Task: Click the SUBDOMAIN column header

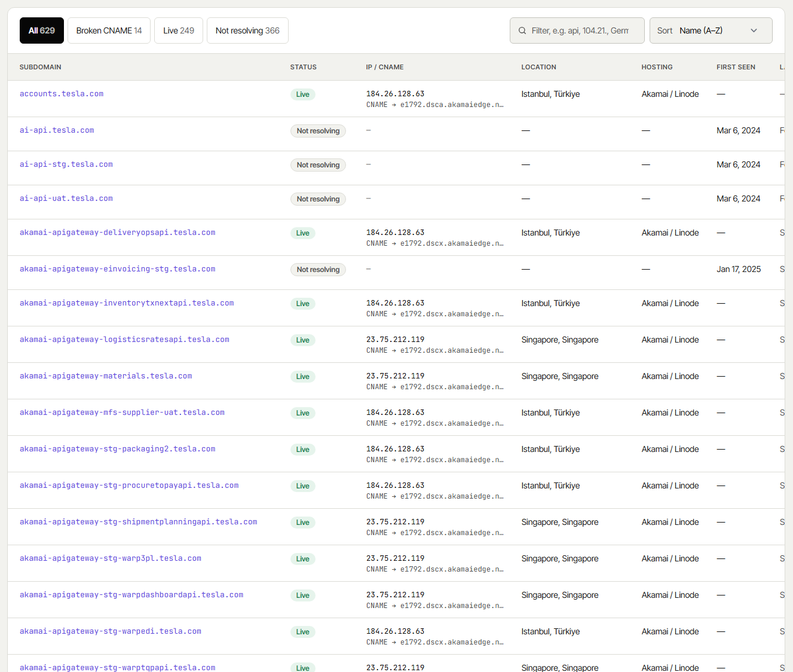Action: (40, 67)
